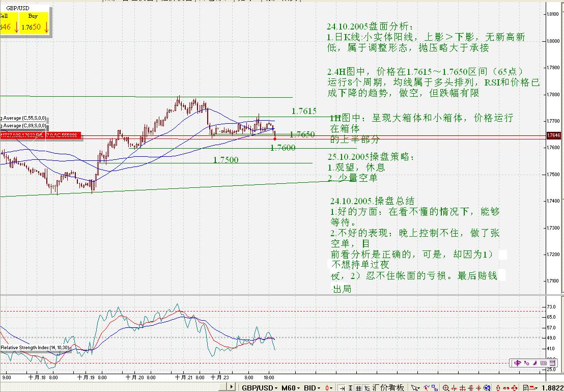This screenshot has width=564, height=392.
Task: Click the 25.0 RSI scale label
Action: tap(551, 369)
